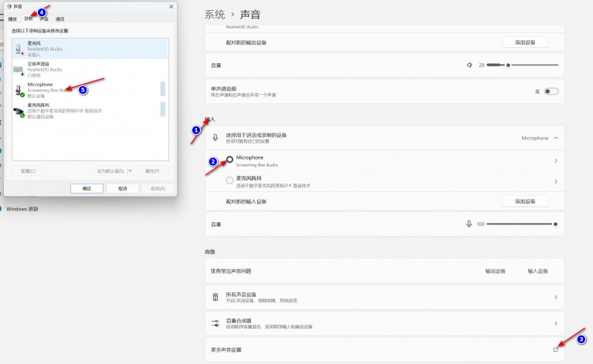Screen dimensions: 593x364
Task: Click 添加设备 for pairing new input device
Action: point(524,201)
